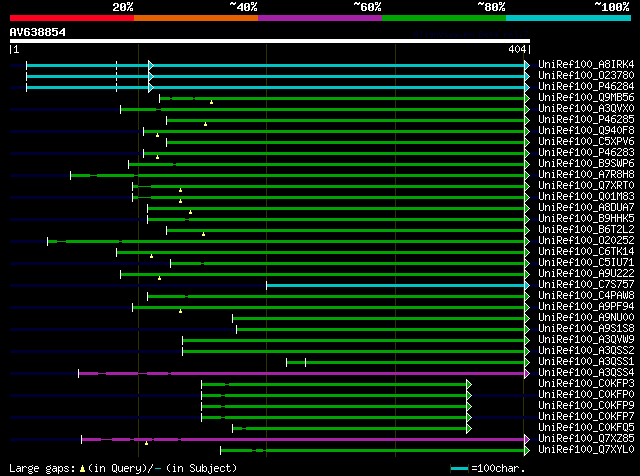Click the green ~80% legend segment
This screenshot has width=640, height=476.
click(444, 18)
